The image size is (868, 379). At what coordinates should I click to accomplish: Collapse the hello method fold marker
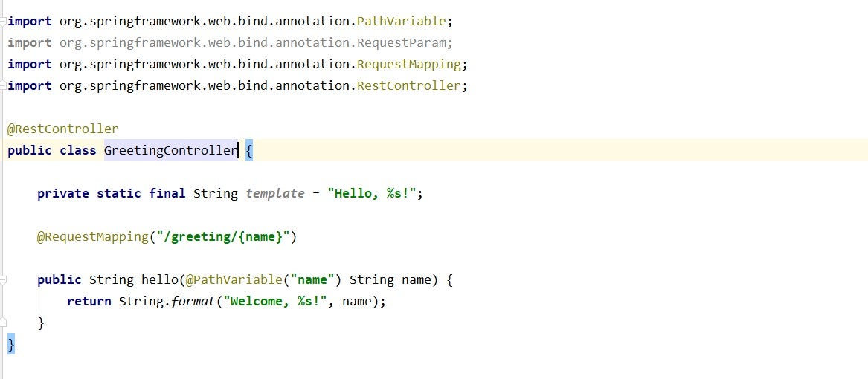(4, 280)
